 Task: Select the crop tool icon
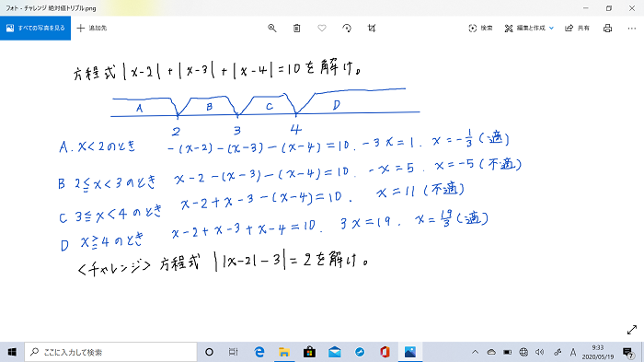pos(372,28)
